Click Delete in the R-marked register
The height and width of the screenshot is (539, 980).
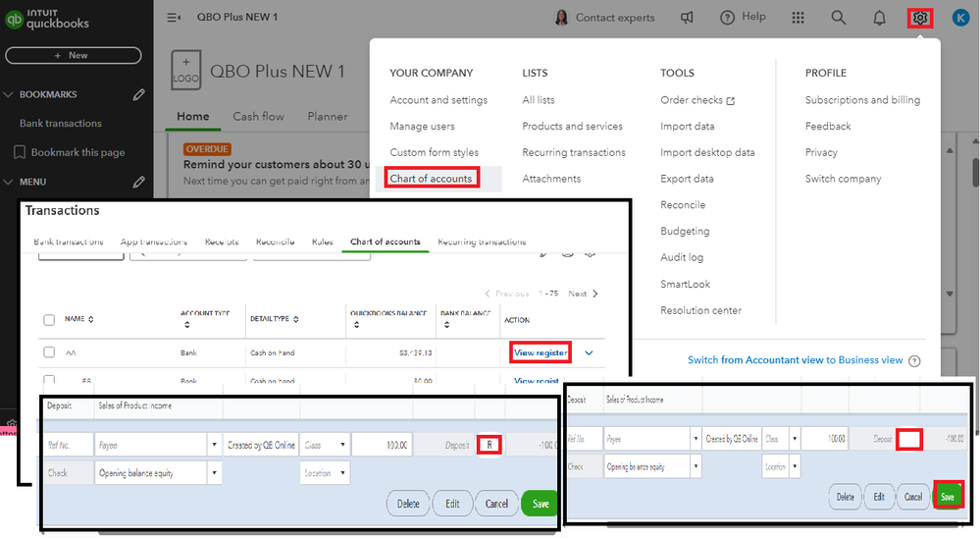pos(408,504)
